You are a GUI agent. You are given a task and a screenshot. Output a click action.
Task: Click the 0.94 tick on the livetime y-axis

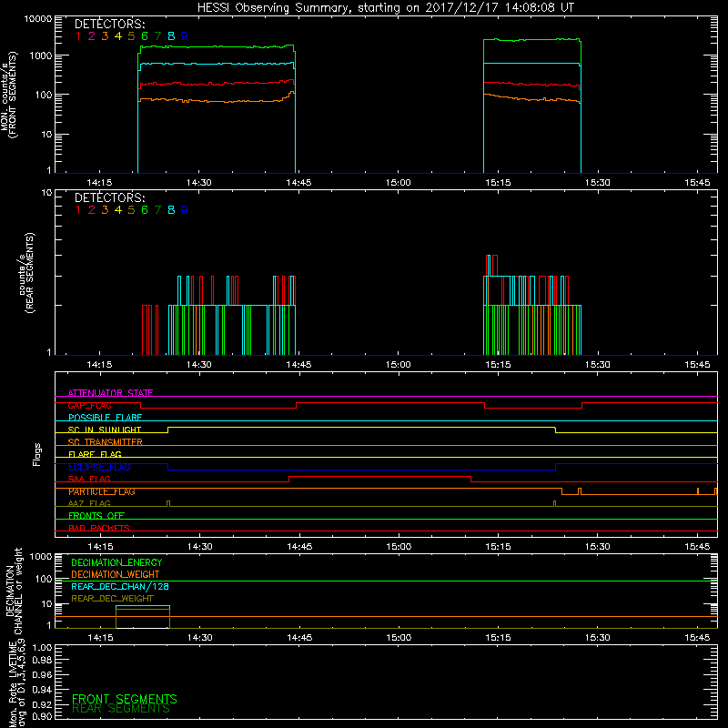point(42,690)
